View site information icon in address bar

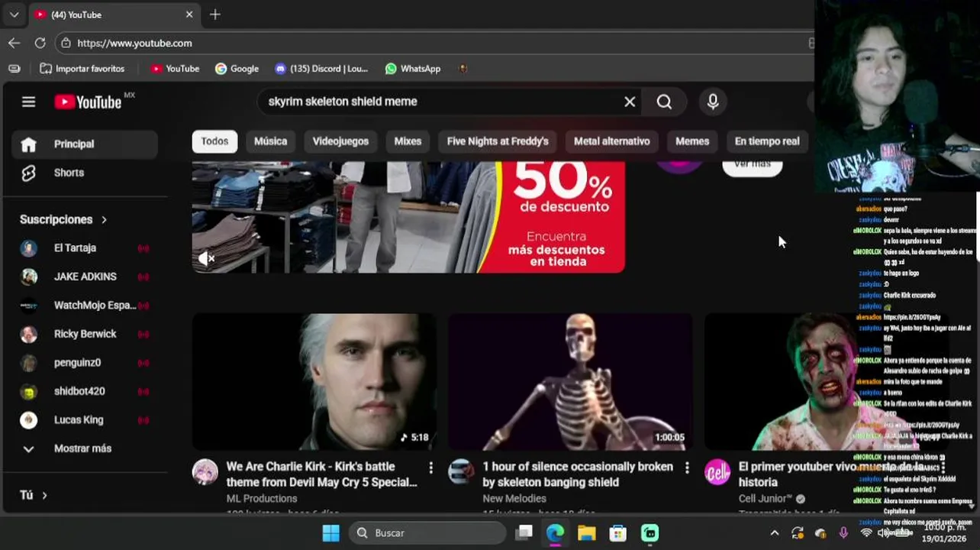(66, 43)
